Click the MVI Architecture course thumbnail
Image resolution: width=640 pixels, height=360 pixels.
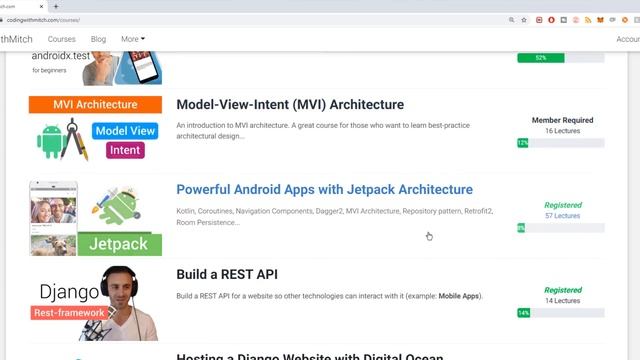tap(95, 129)
